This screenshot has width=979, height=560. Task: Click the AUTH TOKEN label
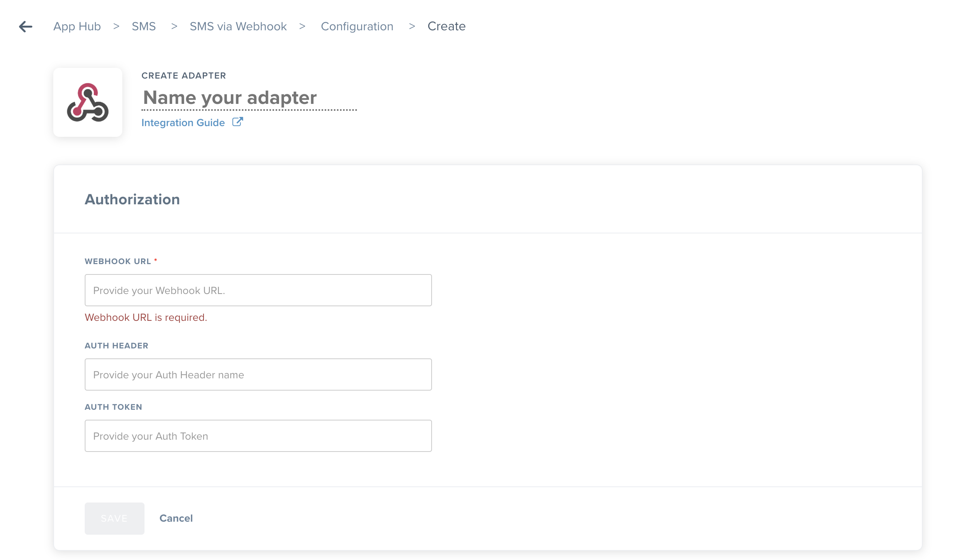click(113, 407)
